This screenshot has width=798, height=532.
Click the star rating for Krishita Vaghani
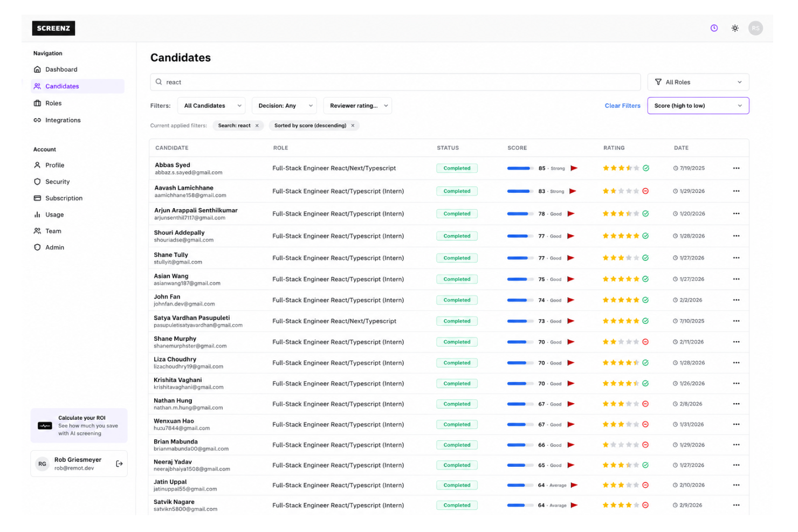pos(621,384)
